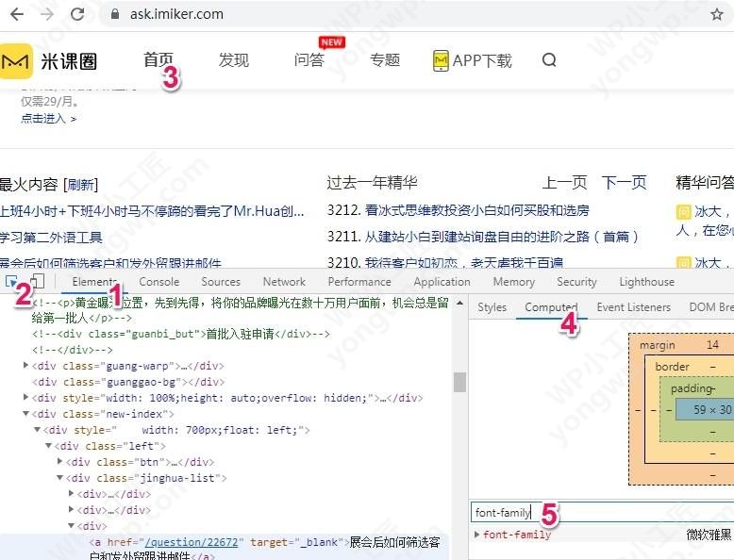
Task: Click the site search magnifier icon
Action: [549, 60]
